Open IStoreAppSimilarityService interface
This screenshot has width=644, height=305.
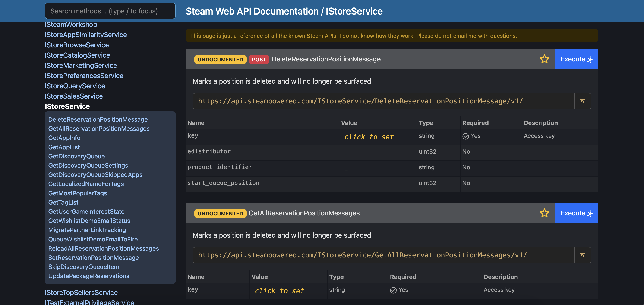(x=86, y=35)
